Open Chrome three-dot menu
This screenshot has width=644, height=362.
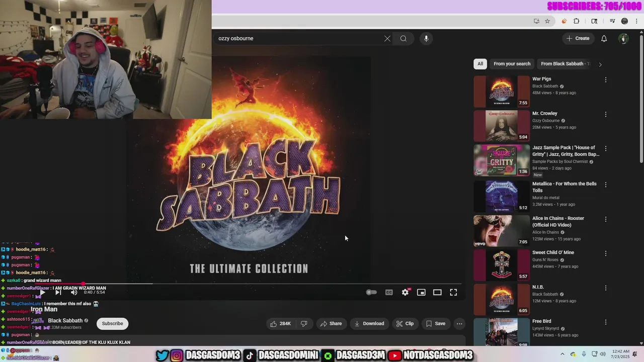coord(637,21)
